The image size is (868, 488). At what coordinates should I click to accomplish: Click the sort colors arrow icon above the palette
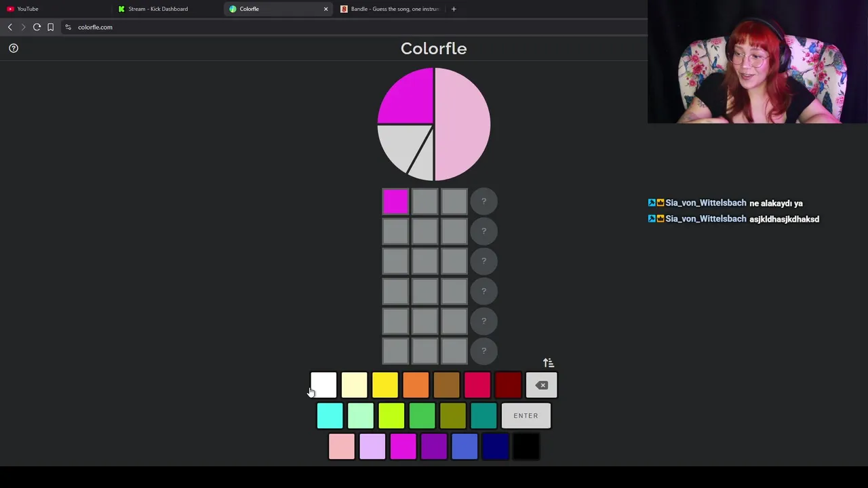[549, 363]
